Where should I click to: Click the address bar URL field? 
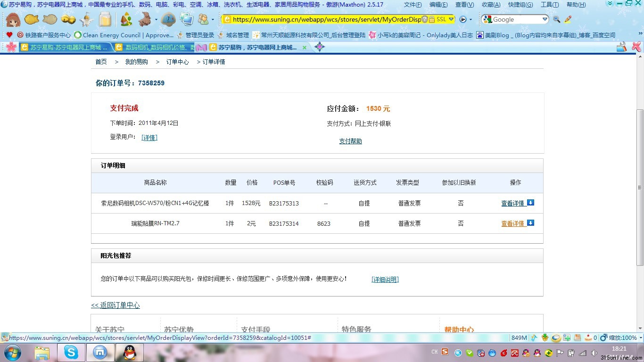pyautogui.click(x=326, y=19)
